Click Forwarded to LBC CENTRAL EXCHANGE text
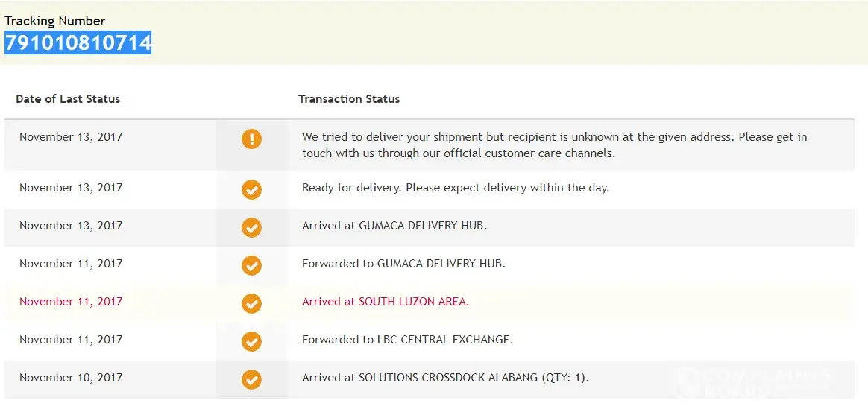This screenshot has width=868, height=415. click(x=408, y=340)
